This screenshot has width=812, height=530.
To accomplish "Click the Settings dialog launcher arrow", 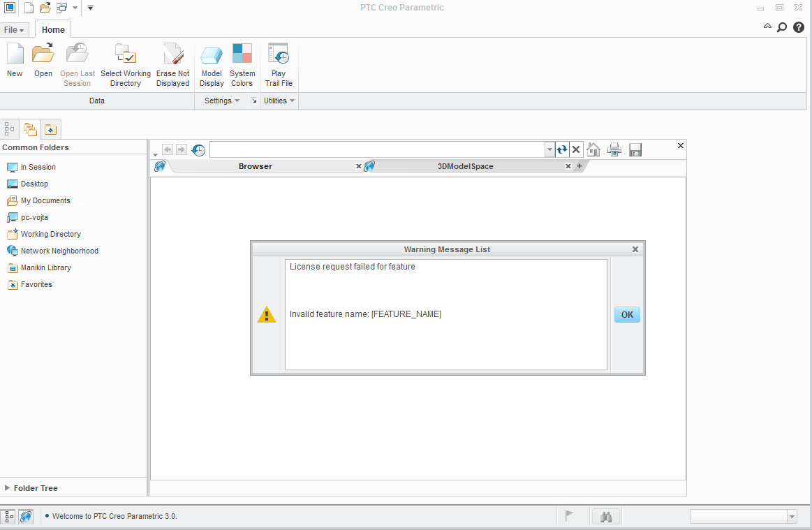I will coord(253,101).
